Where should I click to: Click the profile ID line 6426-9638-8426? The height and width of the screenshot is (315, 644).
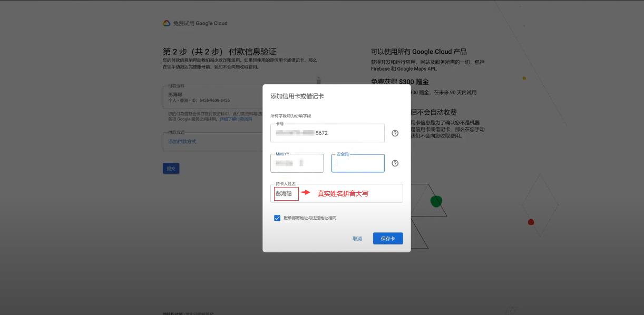tap(199, 101)
